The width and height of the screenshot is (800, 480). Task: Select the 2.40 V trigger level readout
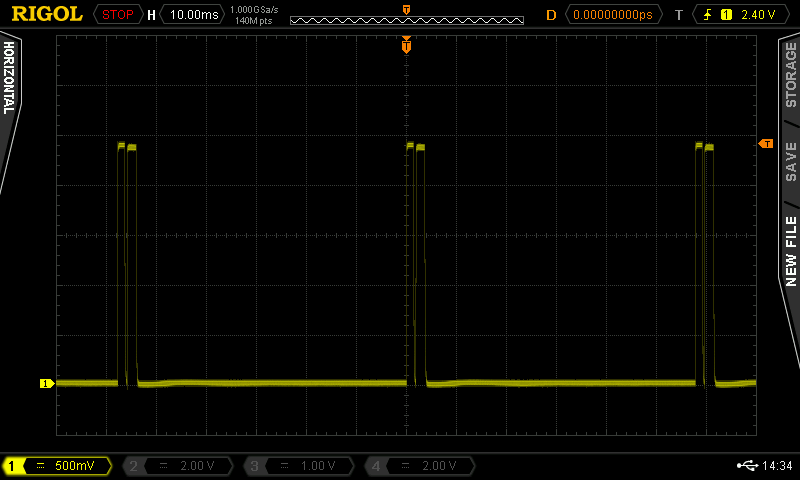point(758,15)
